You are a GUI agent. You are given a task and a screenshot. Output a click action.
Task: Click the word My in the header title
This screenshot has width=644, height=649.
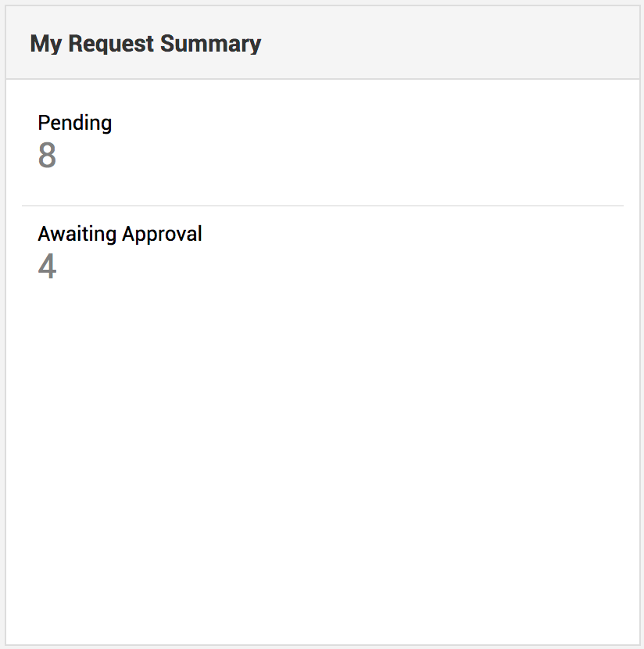45,44
